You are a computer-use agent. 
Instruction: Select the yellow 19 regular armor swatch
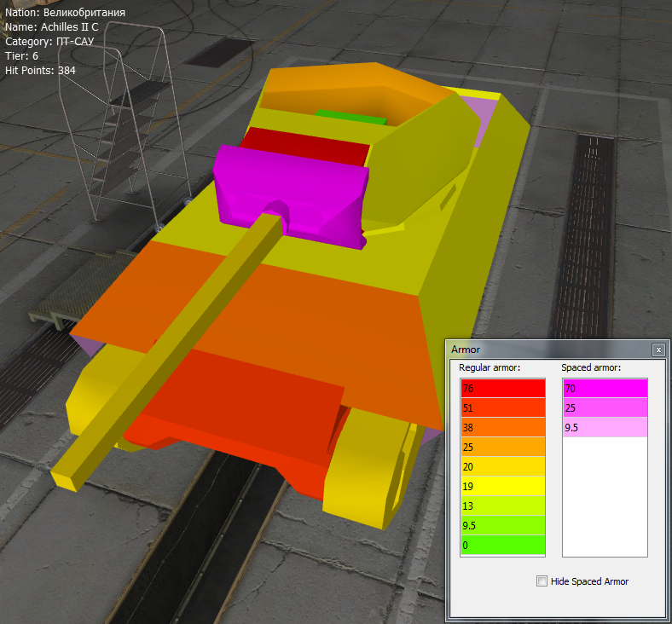(x=502, y=486)
